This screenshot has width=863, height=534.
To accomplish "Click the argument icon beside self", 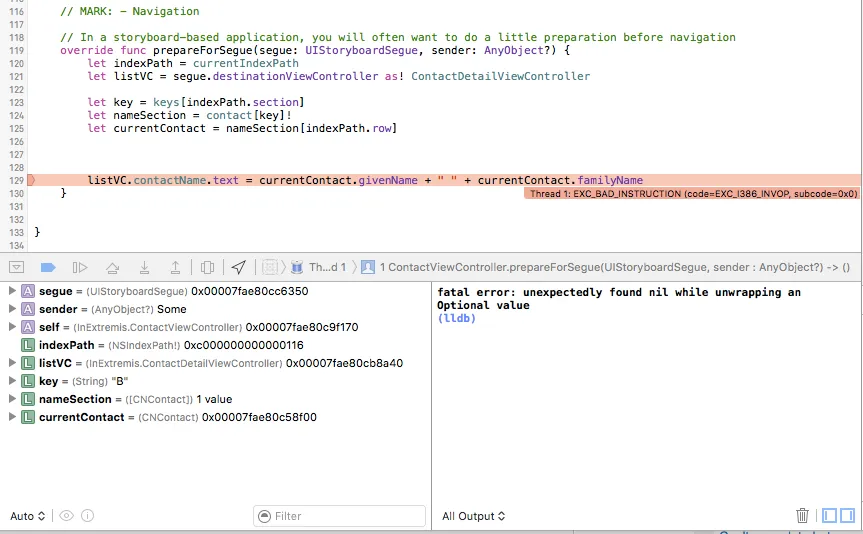I will click(x=28, y=327).
